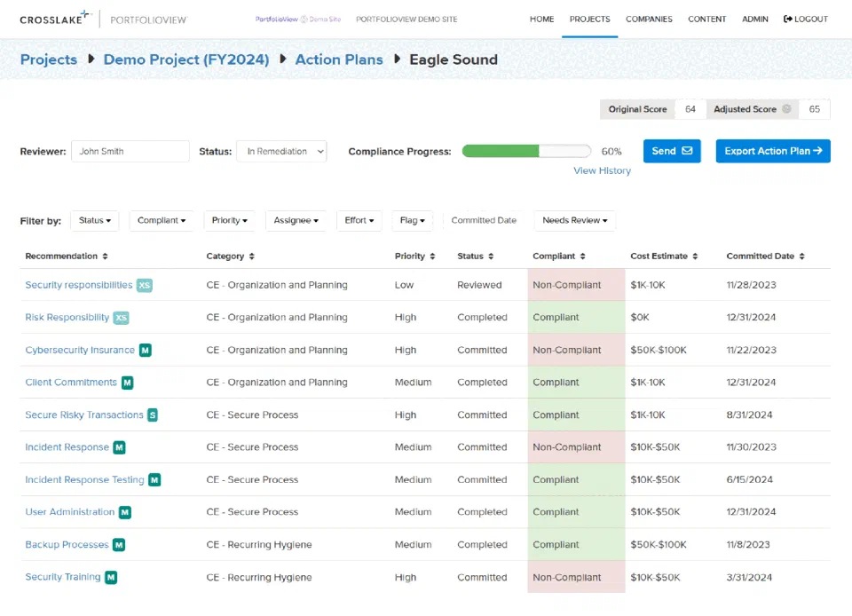Screen dimensions: 852x616
Task: Click the Non-Compliant cell for Security responsibilities
Action: click(x=577, y=285)
